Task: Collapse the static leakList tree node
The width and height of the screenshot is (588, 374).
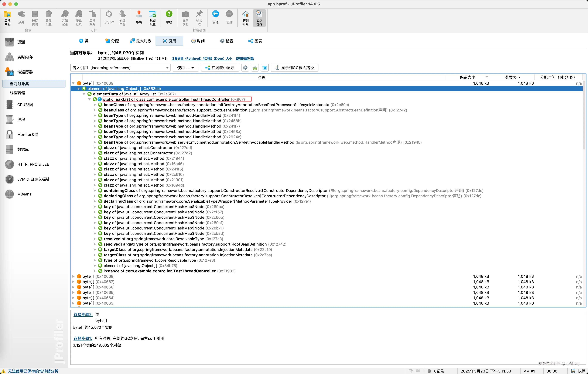Action: pyautogui.click(x=89, y=99)
